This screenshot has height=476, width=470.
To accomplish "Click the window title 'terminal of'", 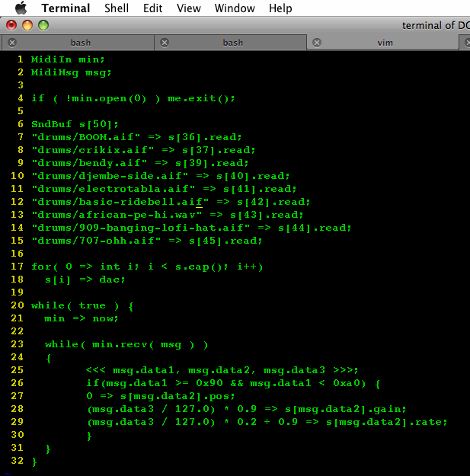I will click(428, 25).
